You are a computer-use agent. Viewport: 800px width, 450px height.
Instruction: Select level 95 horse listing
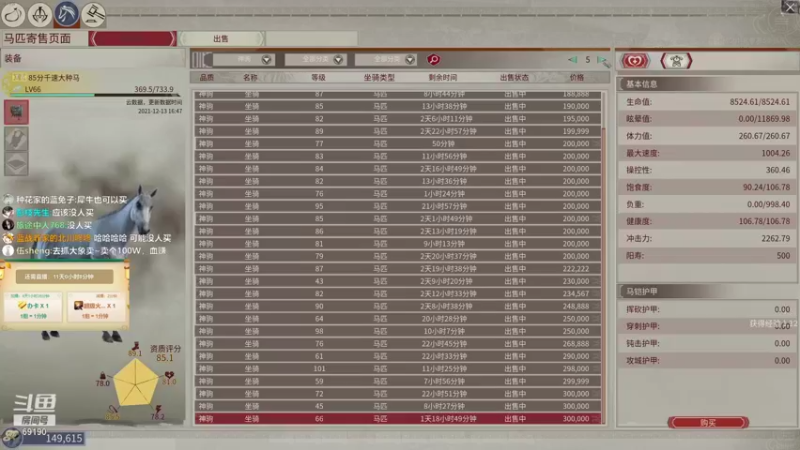(398, 206)
